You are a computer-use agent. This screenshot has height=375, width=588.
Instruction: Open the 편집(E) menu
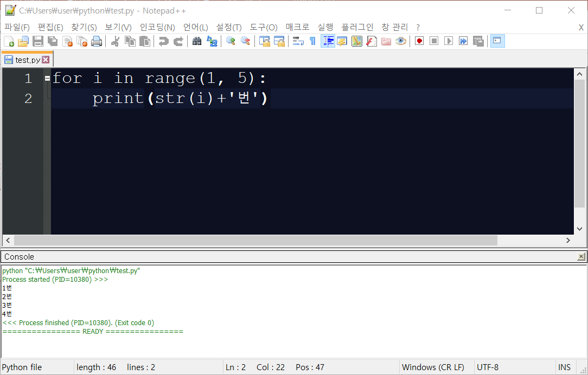click(x=50, y=27)
